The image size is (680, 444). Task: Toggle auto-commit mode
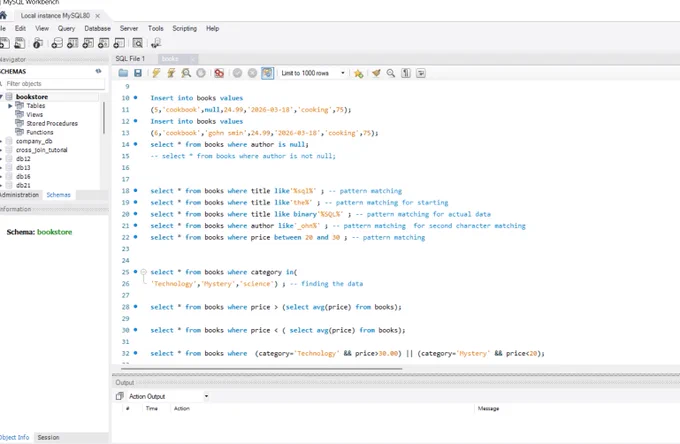(x=267, y=73)
